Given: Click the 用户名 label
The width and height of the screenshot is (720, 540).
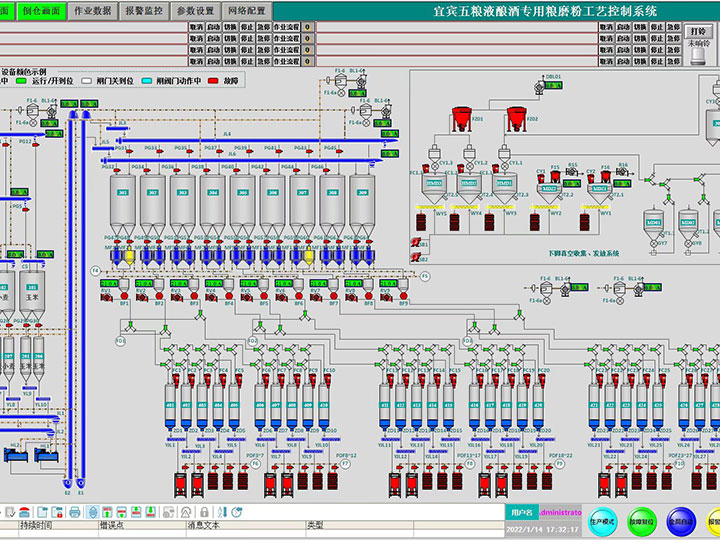Looking at the screenshot, I should point(522,512).
